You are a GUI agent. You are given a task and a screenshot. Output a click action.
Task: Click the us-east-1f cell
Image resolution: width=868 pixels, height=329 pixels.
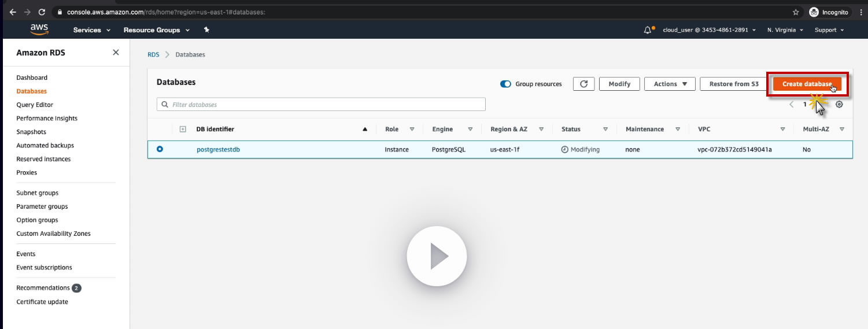pyautogui.click(x=506, y=149)
